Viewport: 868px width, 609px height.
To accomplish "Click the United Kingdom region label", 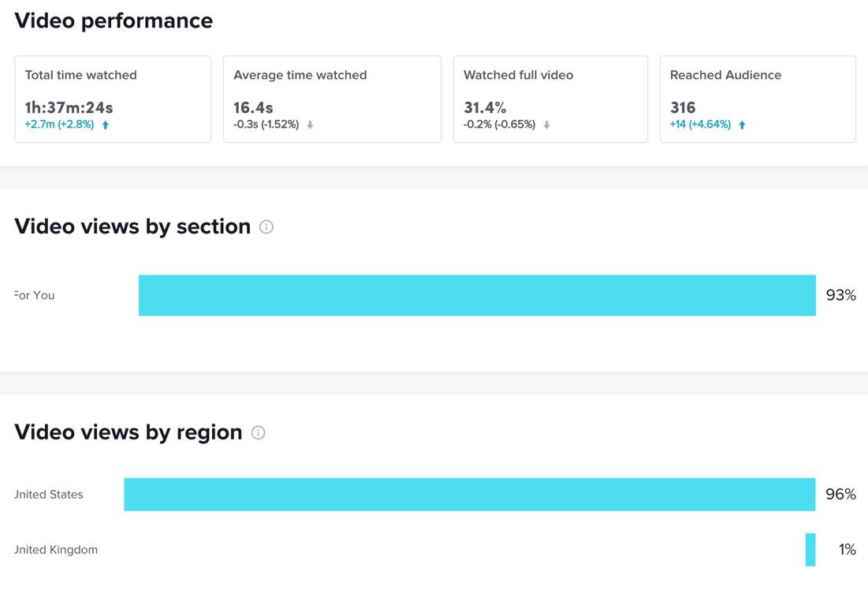I will tap(56, 550).
